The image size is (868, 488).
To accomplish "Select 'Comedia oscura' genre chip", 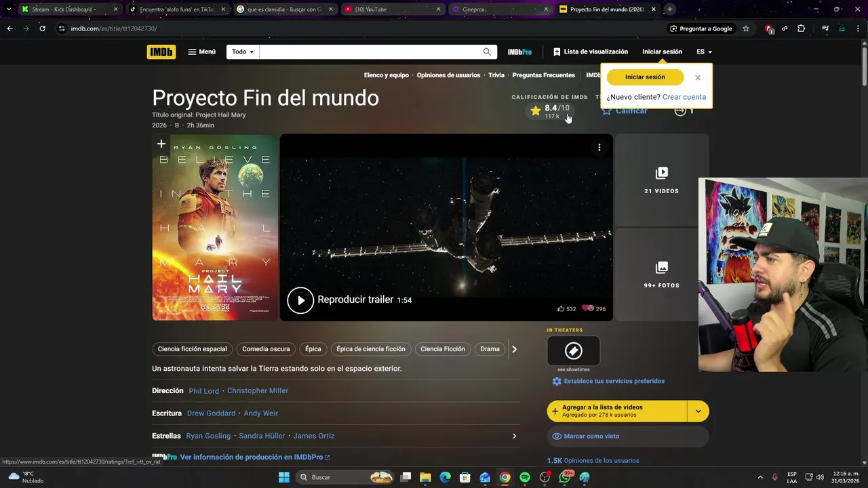I will [x=266, y=349].
